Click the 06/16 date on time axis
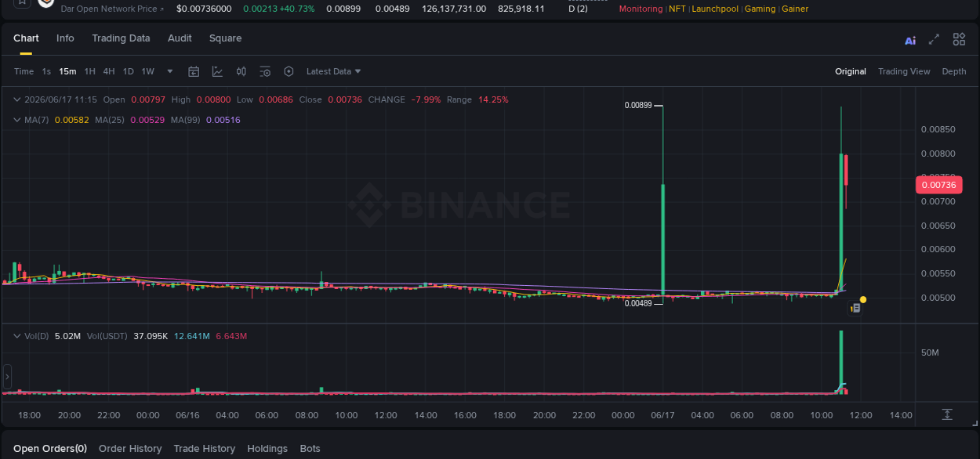Viewport: 980px width, 459px height. [187, 415]
